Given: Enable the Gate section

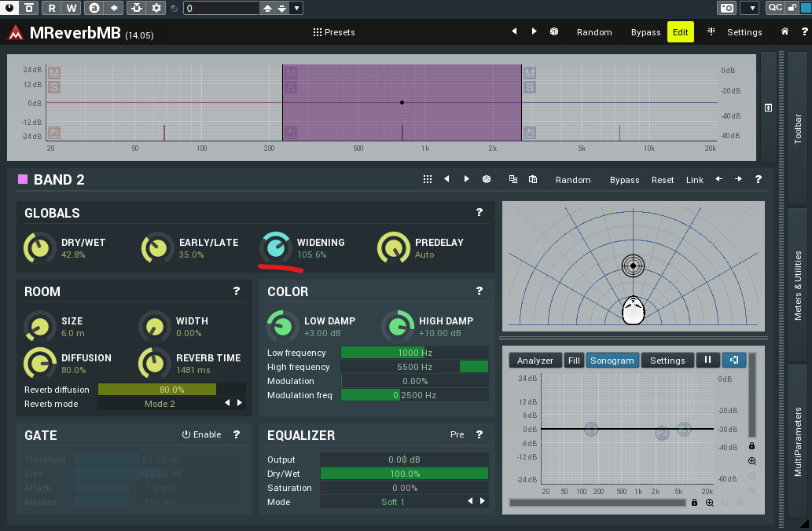Looking at the screenshot, I should (x=201, y=434).
